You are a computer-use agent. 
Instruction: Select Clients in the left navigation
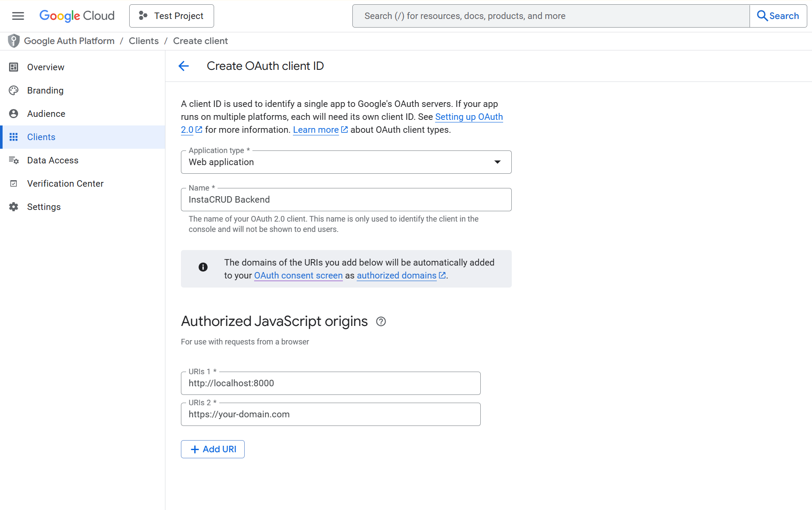tap(41, 137)
